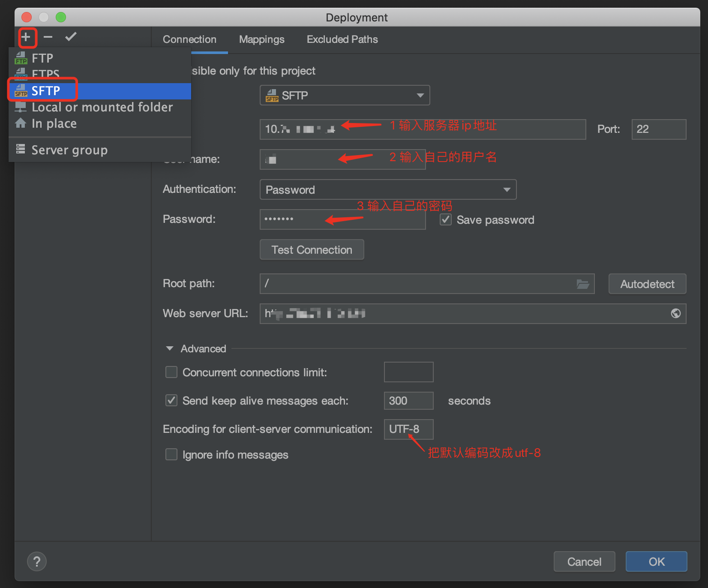This screenshot has width=708, height=588.
Task: Uncheck Save password
Action: coord(445,219)
